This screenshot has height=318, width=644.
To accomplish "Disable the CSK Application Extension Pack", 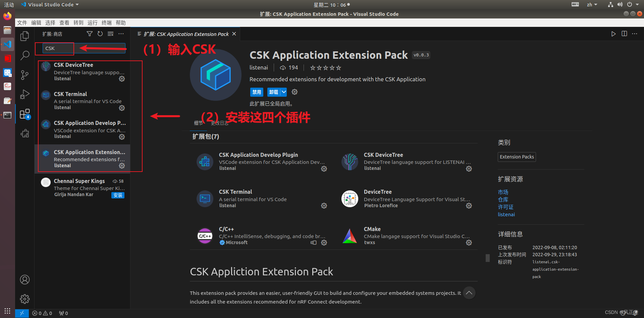I will tap(257, 92).
